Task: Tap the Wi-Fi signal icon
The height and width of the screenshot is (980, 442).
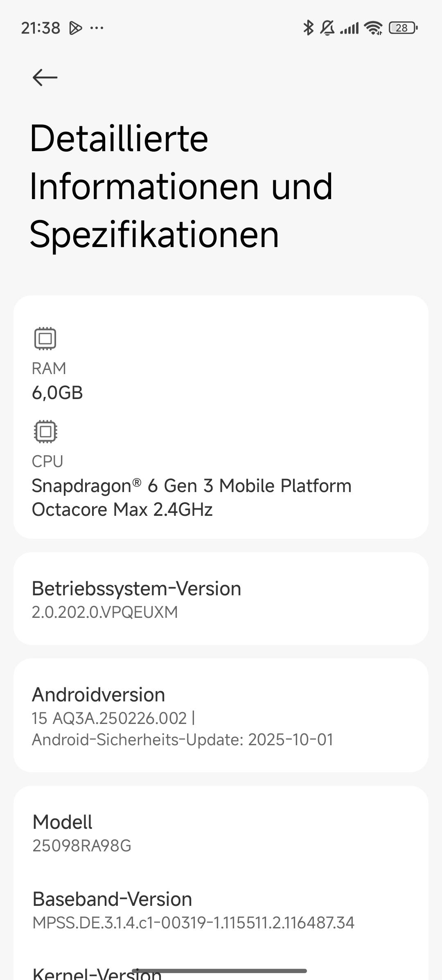Action: [373, 28]
